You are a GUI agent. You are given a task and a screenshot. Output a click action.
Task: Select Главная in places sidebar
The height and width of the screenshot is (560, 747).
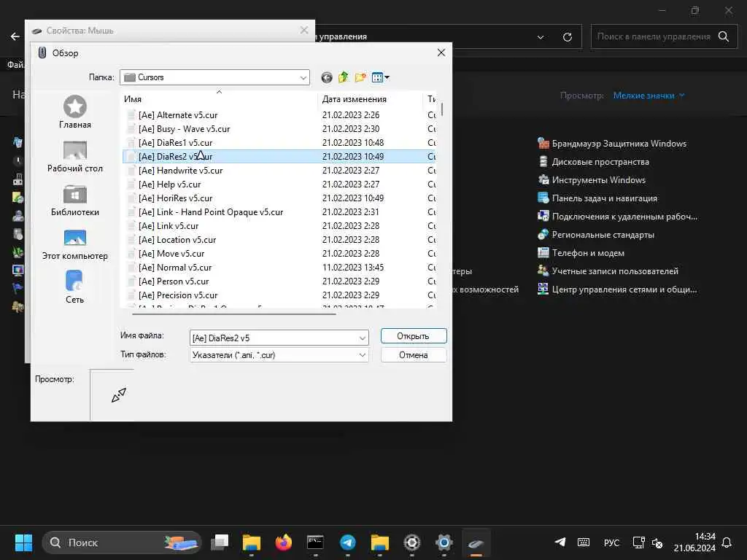click(75, 112)
